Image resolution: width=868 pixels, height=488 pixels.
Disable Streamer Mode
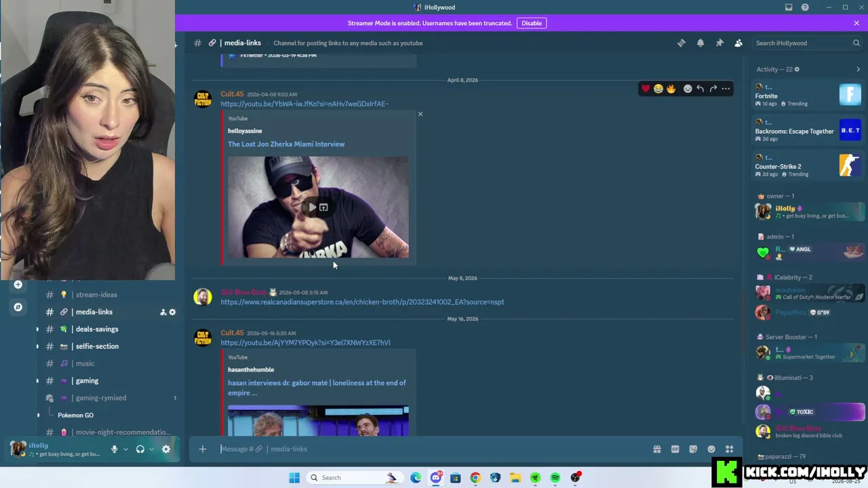(532, 23)
